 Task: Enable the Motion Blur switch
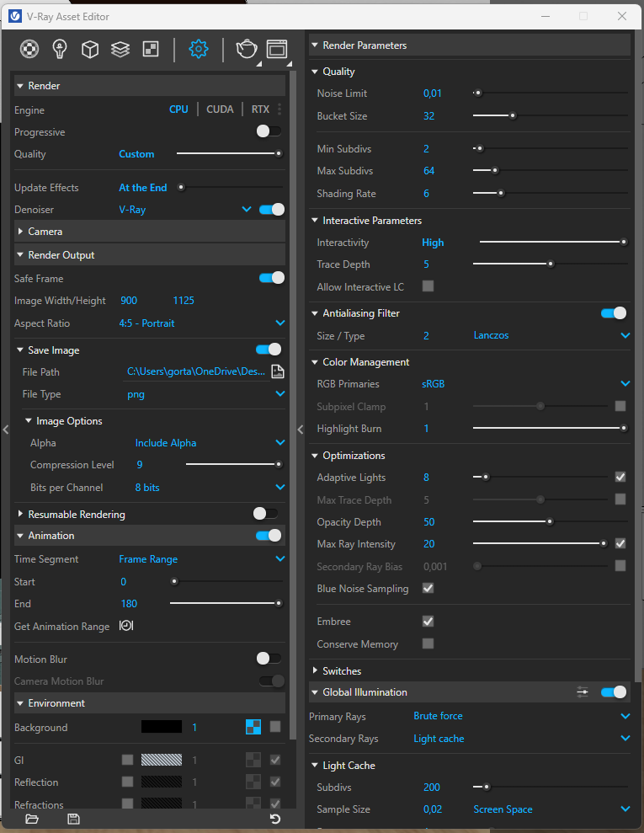tap(269, 658)
